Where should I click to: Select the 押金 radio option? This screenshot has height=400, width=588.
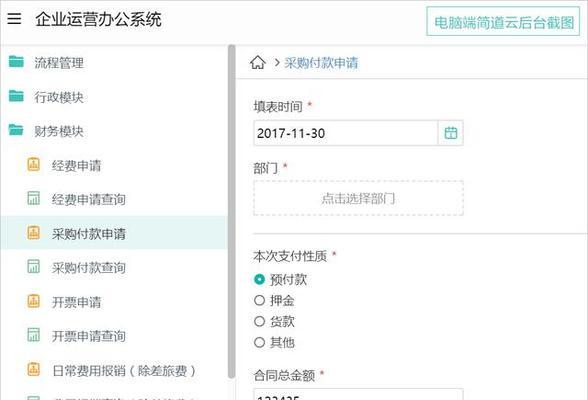[x=259, y=300]
